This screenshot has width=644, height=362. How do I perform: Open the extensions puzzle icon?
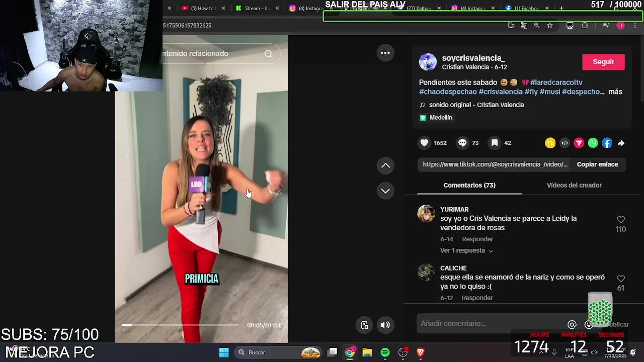(x=585, y=25)
